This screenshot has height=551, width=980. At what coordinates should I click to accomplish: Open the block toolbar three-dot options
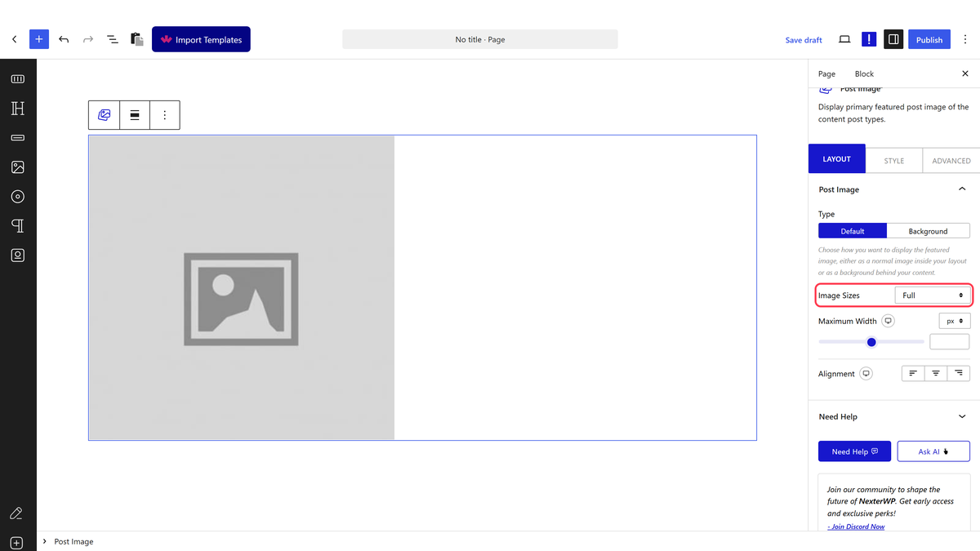pyautogui.click(x=165, y=115)
